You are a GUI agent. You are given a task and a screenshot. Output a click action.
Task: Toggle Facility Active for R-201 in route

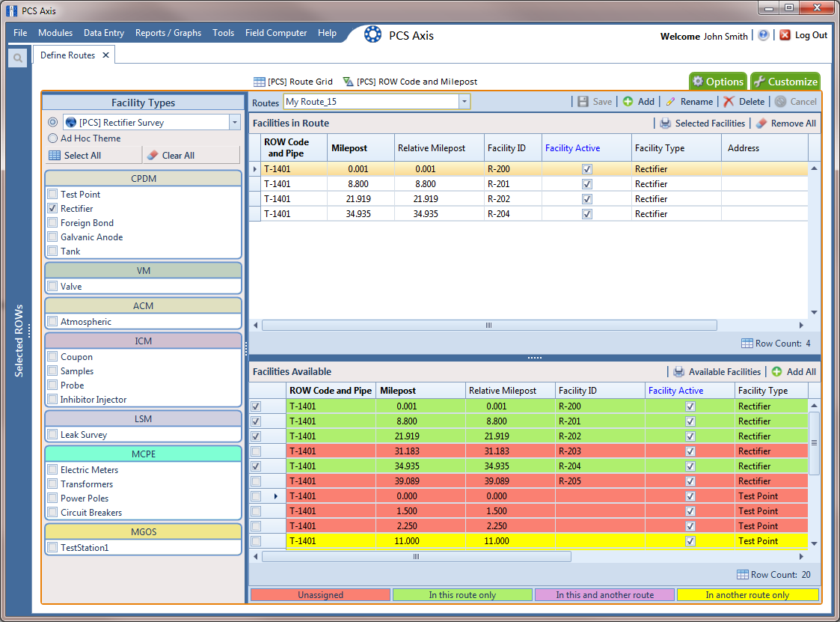pos(587,184)
